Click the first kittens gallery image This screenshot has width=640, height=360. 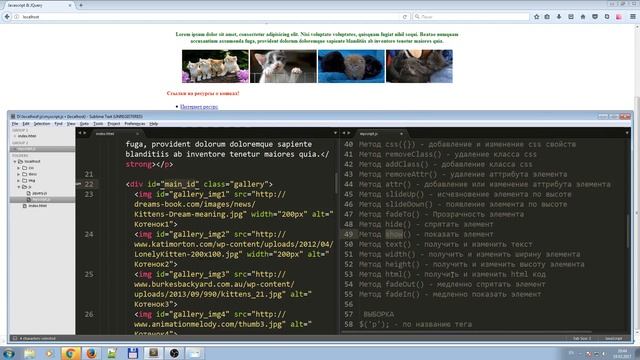[x=215, y=66]
